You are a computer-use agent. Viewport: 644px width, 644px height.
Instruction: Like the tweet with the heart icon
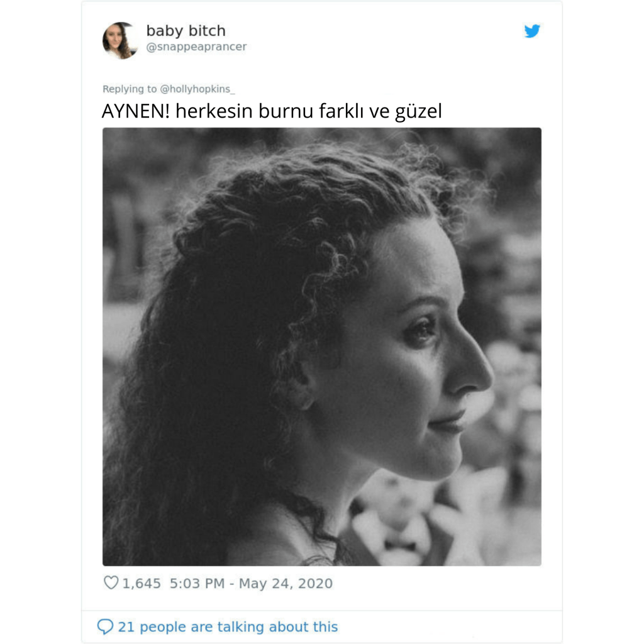click(x=111, y=582)
